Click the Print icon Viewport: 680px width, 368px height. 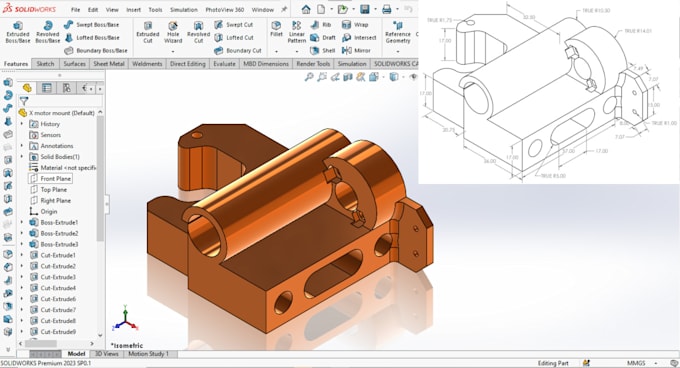(387, 9)
